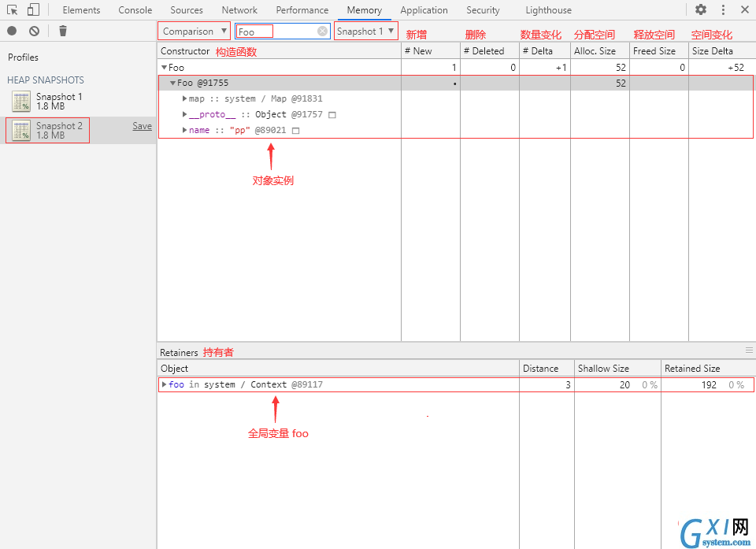Close the DevTools panel
Image resolution: width=756 pixels, height=549 pixels.
pos(744,9)
